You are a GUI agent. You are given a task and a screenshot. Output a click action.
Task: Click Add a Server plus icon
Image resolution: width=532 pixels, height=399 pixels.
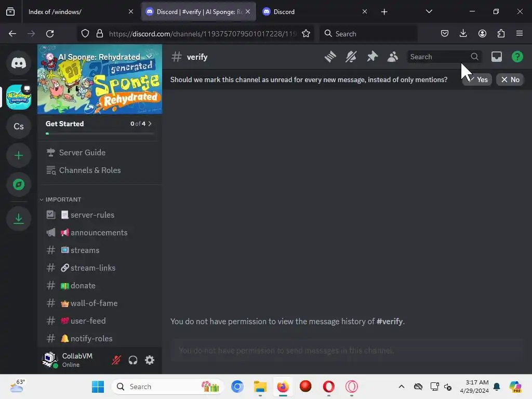[x=19, y=155]
